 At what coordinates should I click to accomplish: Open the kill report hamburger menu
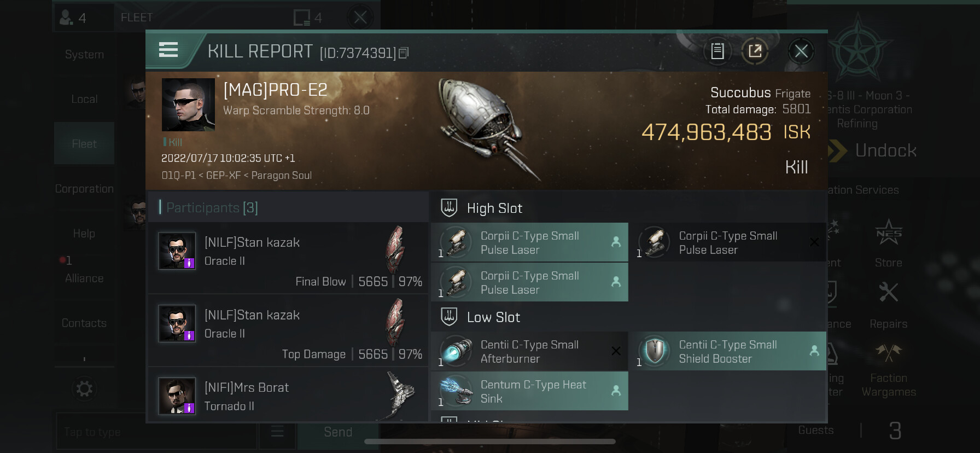168,50
